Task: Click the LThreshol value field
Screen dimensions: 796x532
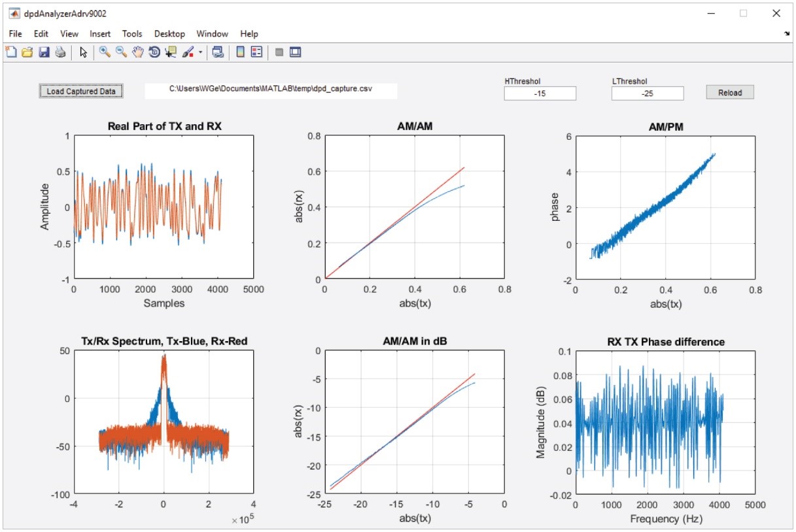Action: click(648, 93)
